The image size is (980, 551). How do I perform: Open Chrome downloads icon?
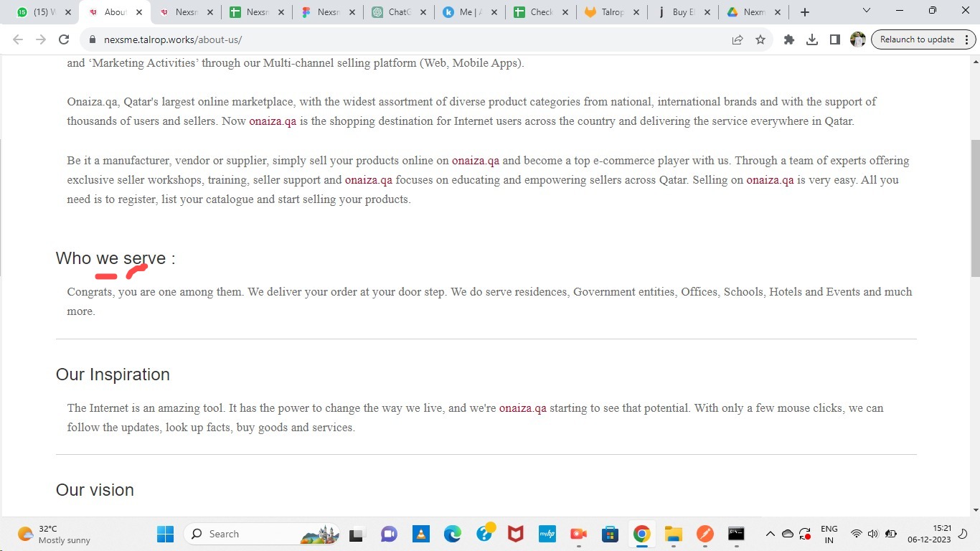click(x=812, y=40)
